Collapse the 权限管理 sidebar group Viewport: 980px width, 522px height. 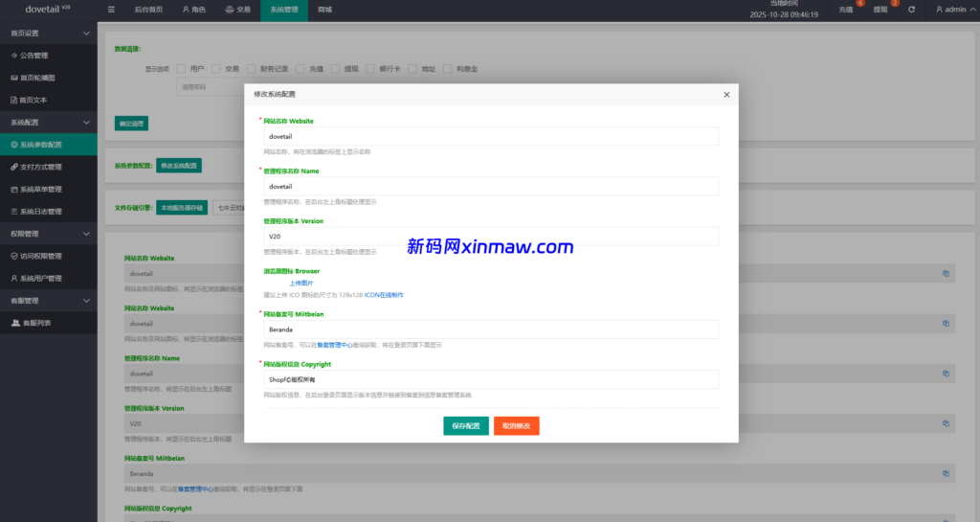click(49, 234)
